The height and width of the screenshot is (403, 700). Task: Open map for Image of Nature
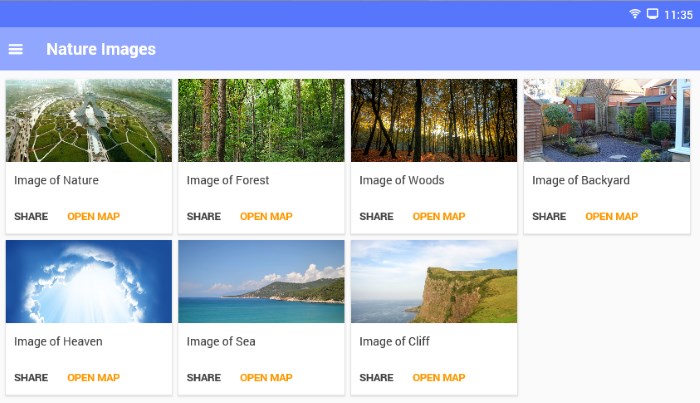coord(93,216)
